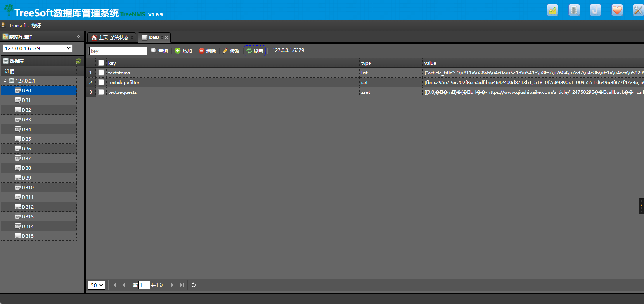Viewport: 644px width, 304px height.
Task: Open DB5 in database tree
Action: pos(38,139)
